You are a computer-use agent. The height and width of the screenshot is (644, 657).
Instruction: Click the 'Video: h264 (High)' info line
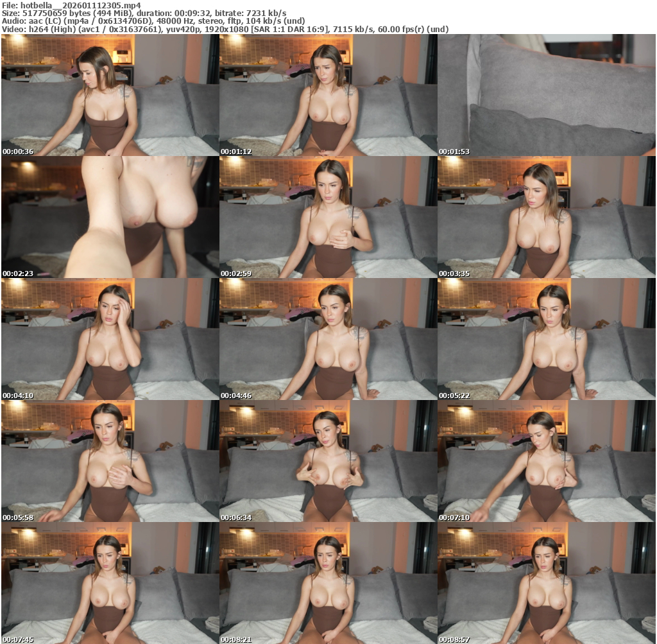225,29
